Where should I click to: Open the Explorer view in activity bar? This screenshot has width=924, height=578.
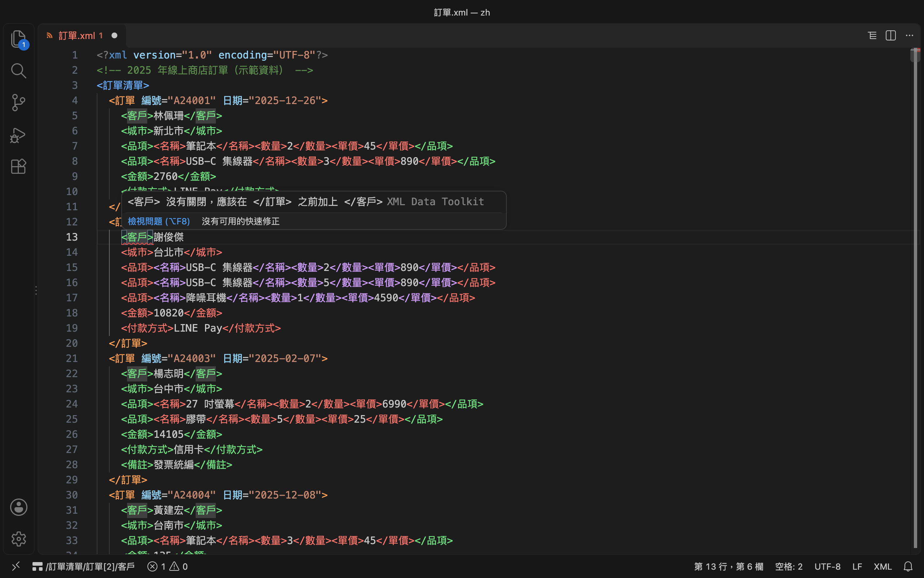(x=18, y=39)
